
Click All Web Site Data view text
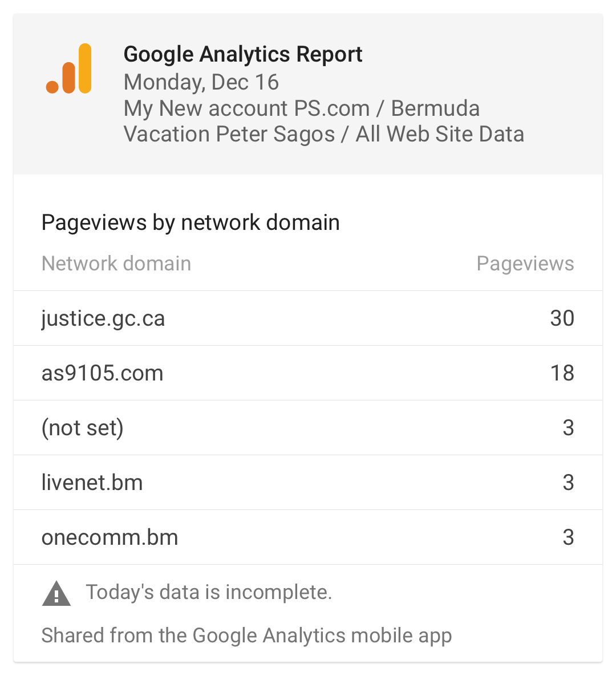tap(440, 134)
